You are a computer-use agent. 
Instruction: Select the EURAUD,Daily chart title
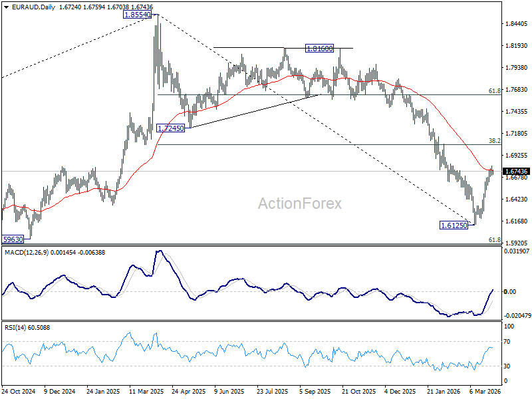33,7
